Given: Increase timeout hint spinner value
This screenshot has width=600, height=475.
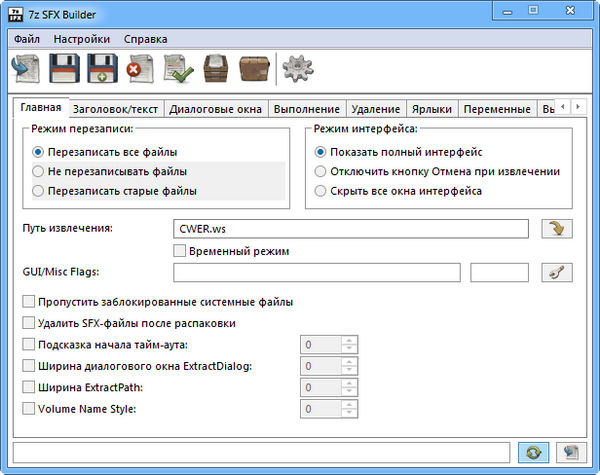Looking at the screenshot, I should click(349, 340).
